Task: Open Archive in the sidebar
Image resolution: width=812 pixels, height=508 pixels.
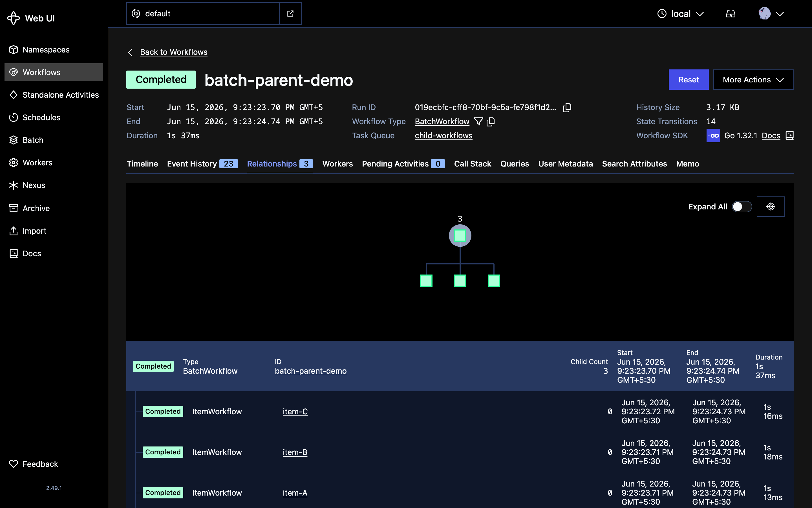Action: tap(54, 208)
